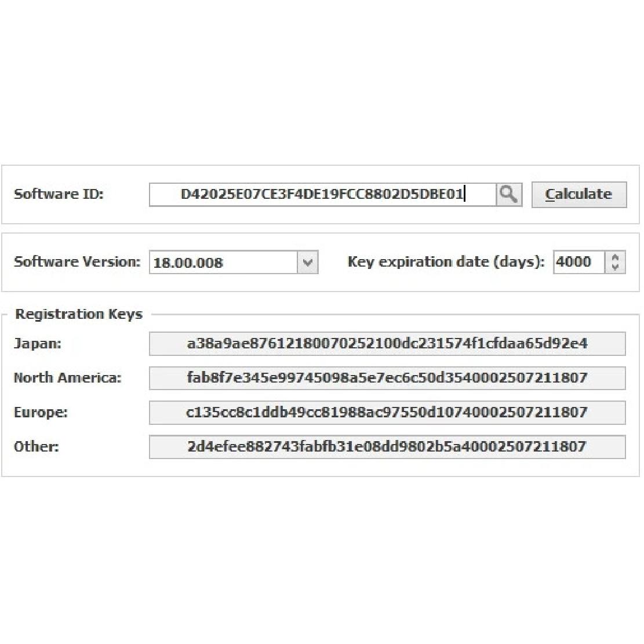Click the key expiration days value field
The image size is (644, 644).
[x=578, y=262]
